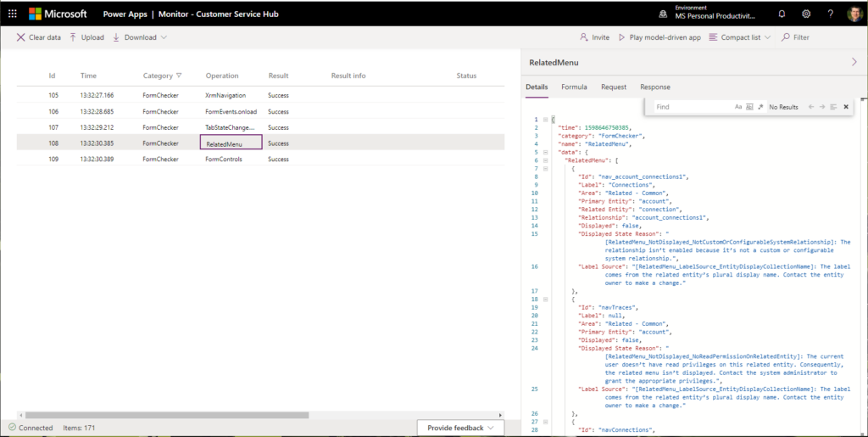This screenshot has height=437, width=868.
Task: Close the Find bar with X
Action: click(x=847, y=107)
